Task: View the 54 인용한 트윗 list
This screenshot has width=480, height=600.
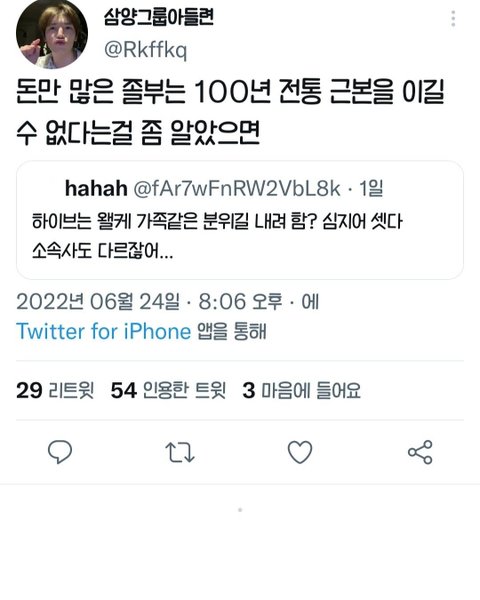Action: point(168,391)
